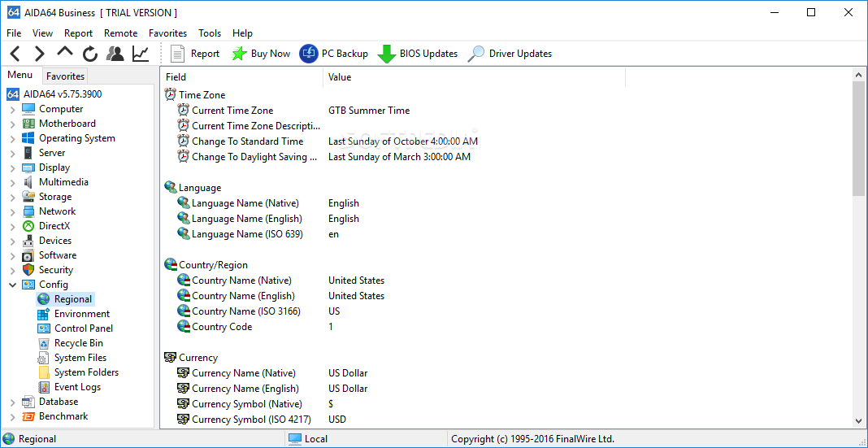Click the scrollbar down arrow
Viewport: 868px width, 448px height.
pyautogui.click(x=858, y=421)
